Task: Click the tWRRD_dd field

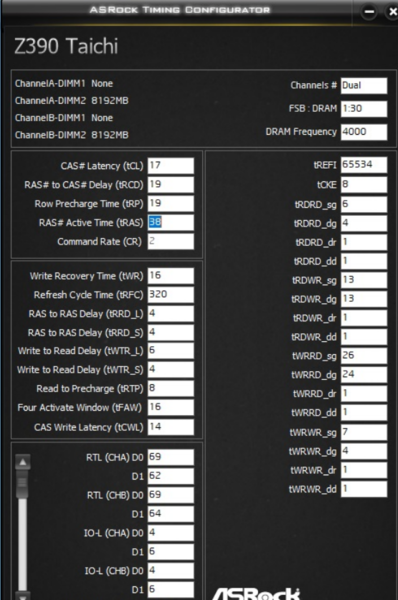Action: tap(364, 412)
